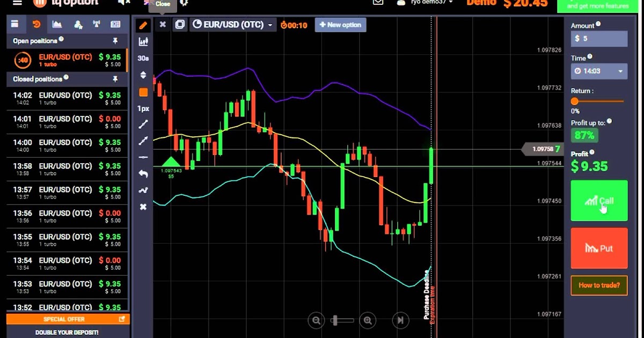Select the two-point line drawing tool

coord(143,124)
